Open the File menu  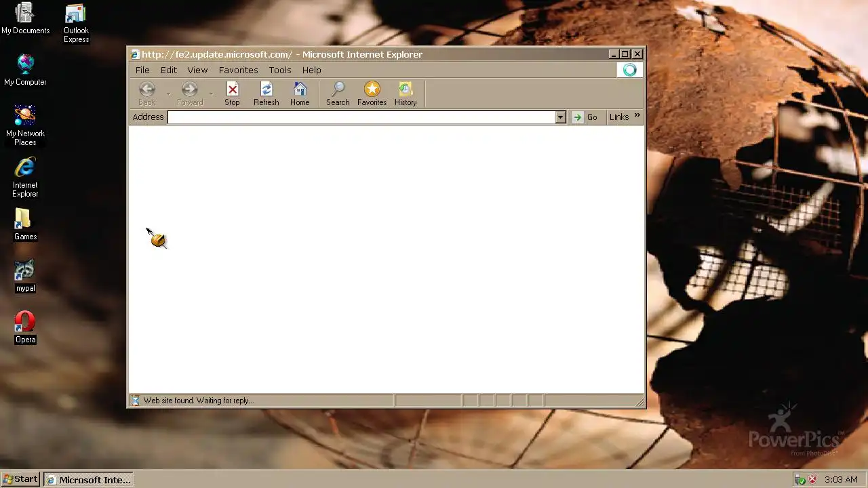pyautogui.click(x=142, y=70)
